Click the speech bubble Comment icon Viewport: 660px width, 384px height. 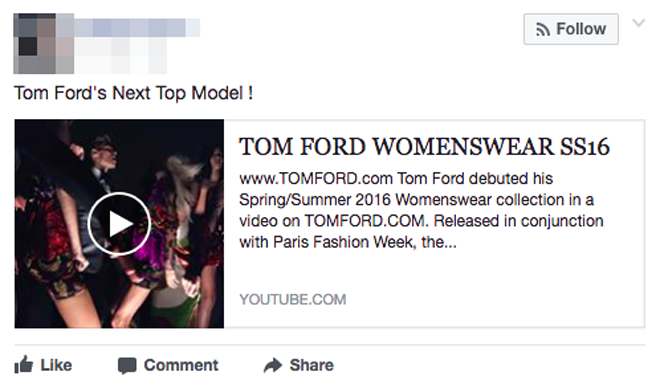[127, 365]
